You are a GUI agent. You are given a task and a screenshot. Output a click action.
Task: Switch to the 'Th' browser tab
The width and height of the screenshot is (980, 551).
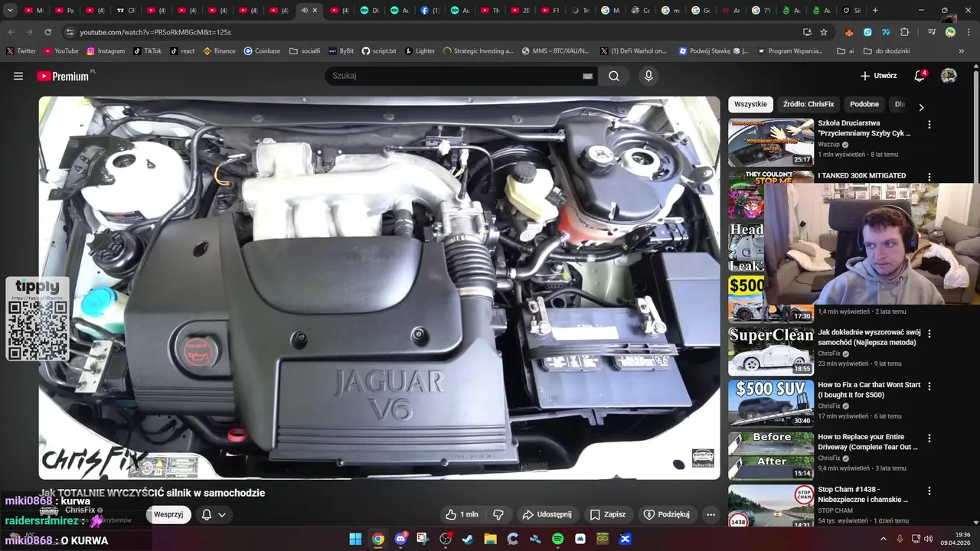point(490,11)
